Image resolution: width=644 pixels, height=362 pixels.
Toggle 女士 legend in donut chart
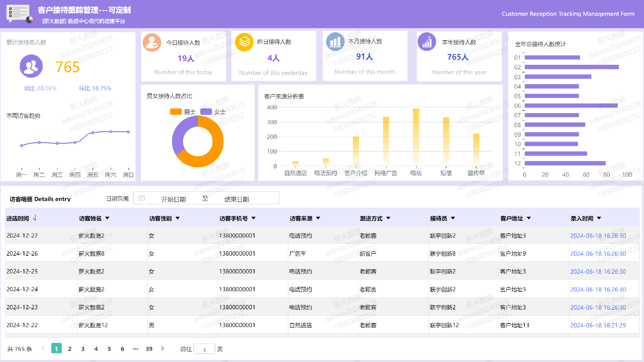213,112
